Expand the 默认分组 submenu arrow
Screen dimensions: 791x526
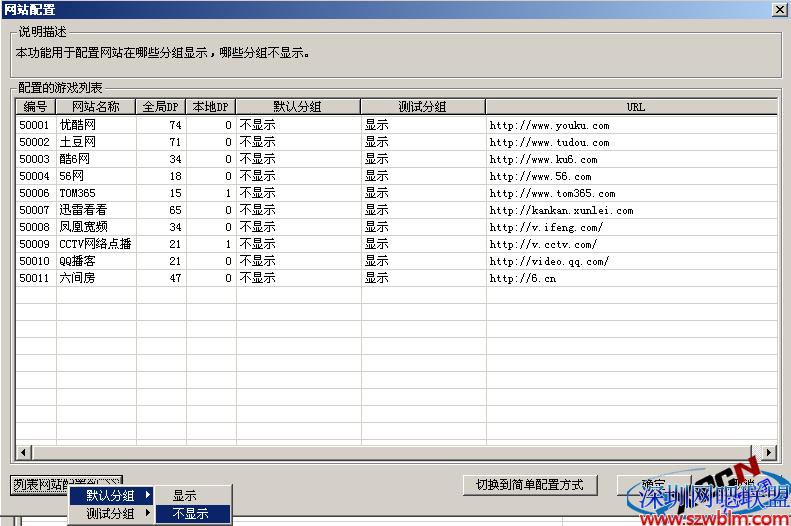[x=148, y=495]
